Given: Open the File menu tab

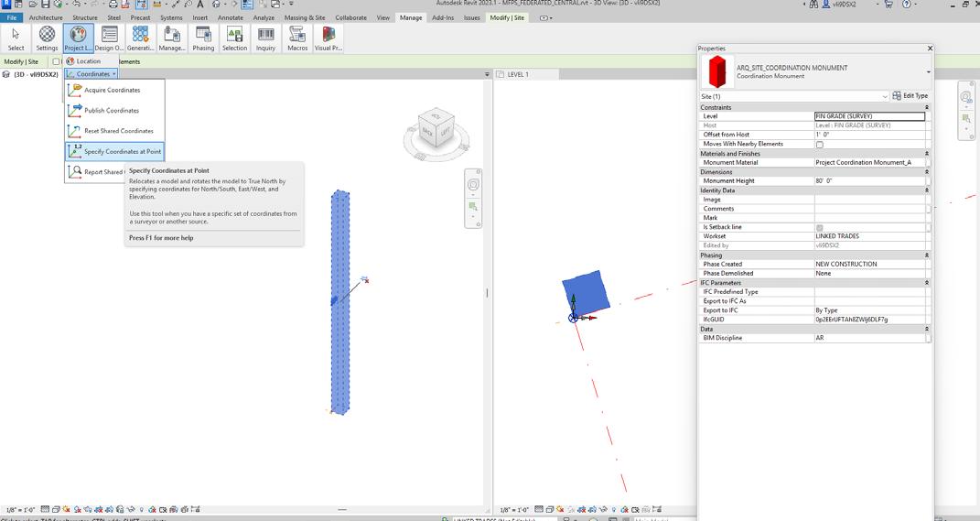Looking at the screenshot, I should point(11,17).
